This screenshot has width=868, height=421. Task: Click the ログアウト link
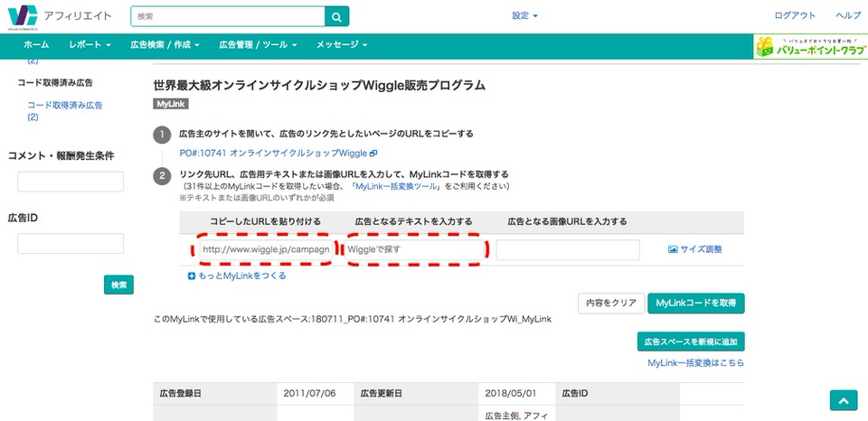(795, 16)
